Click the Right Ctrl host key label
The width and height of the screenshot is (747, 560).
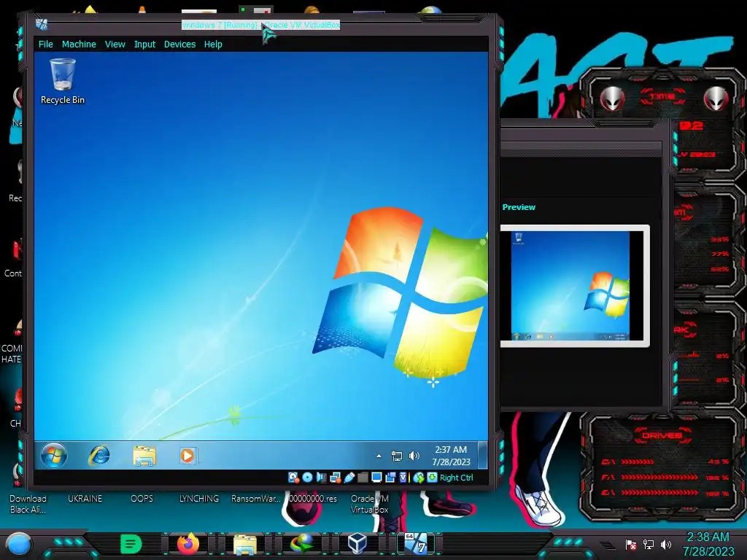[457, 478]
